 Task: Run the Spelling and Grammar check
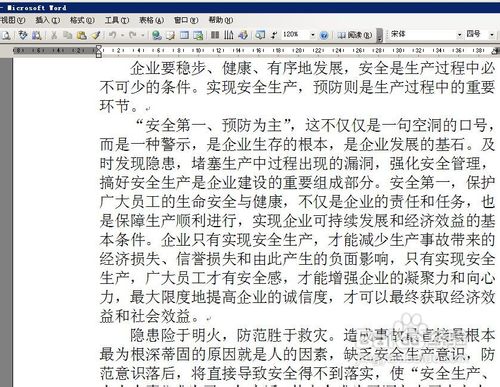(23, 35)
